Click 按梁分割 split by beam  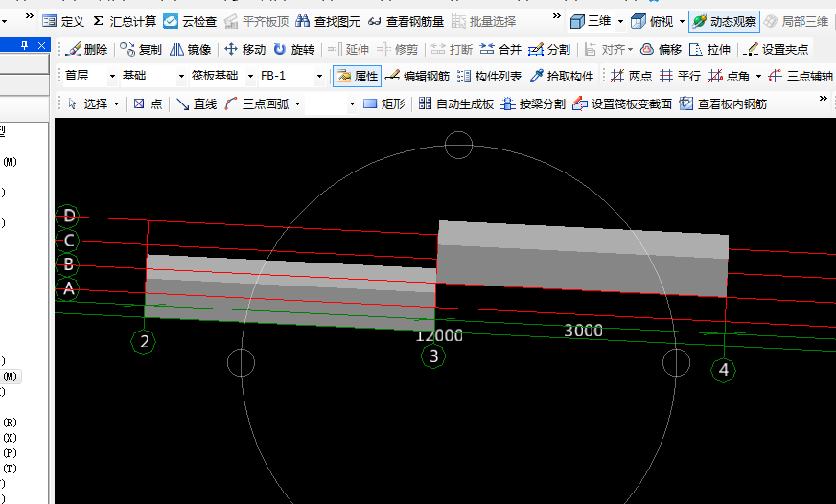(533, 103)
